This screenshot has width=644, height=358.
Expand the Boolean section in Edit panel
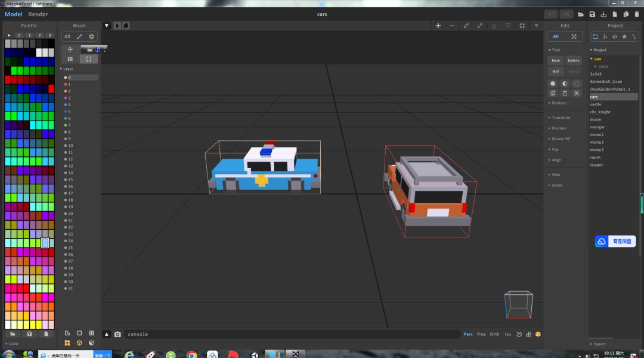tap(558, 103)
